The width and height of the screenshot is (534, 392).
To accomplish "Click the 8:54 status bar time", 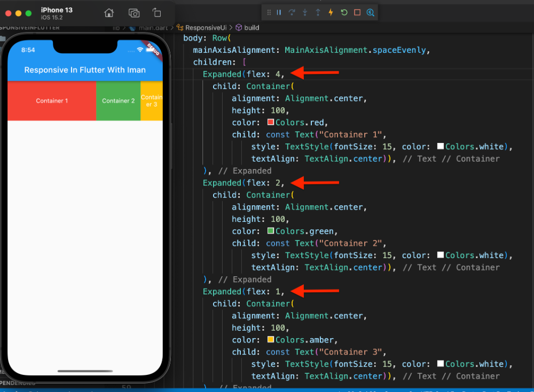I will point(28,50).
